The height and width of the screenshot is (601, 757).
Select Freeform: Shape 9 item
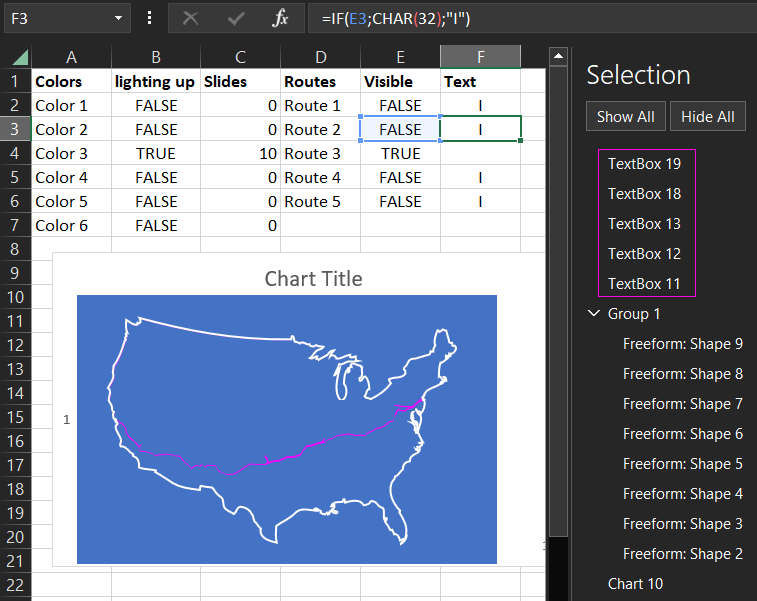(x=682, y=344)
